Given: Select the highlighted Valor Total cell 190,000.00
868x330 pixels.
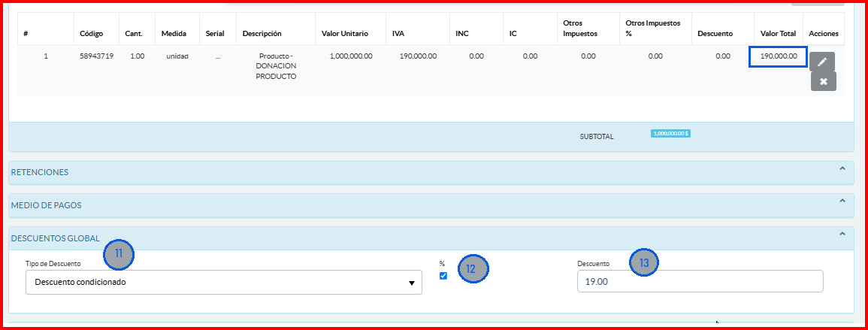Looking at the screenshot, I should click(x=779, y=56).
